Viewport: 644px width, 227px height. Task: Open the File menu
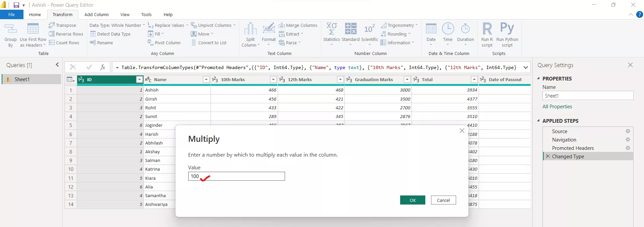pyautogui.click(x=11, y=14)
